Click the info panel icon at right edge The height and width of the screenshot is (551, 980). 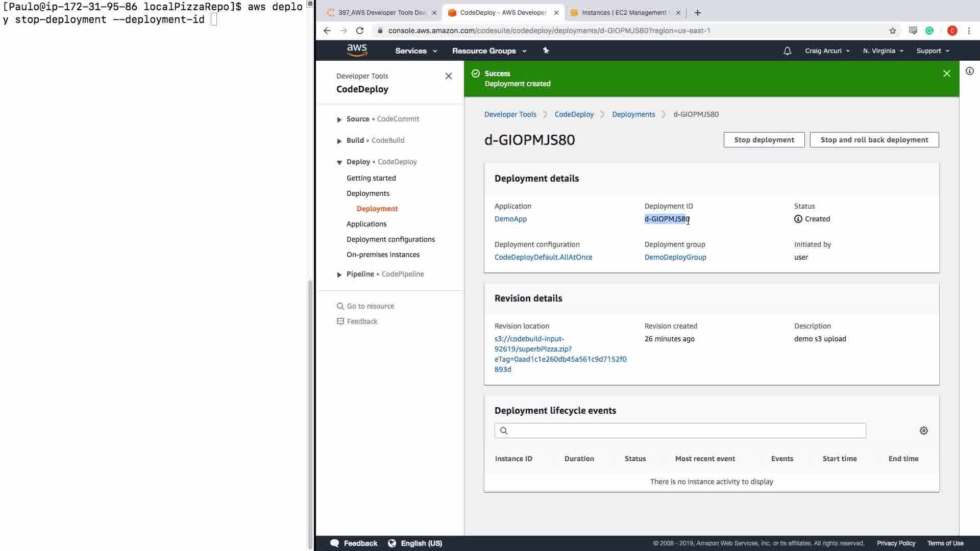tap(969, 71)
